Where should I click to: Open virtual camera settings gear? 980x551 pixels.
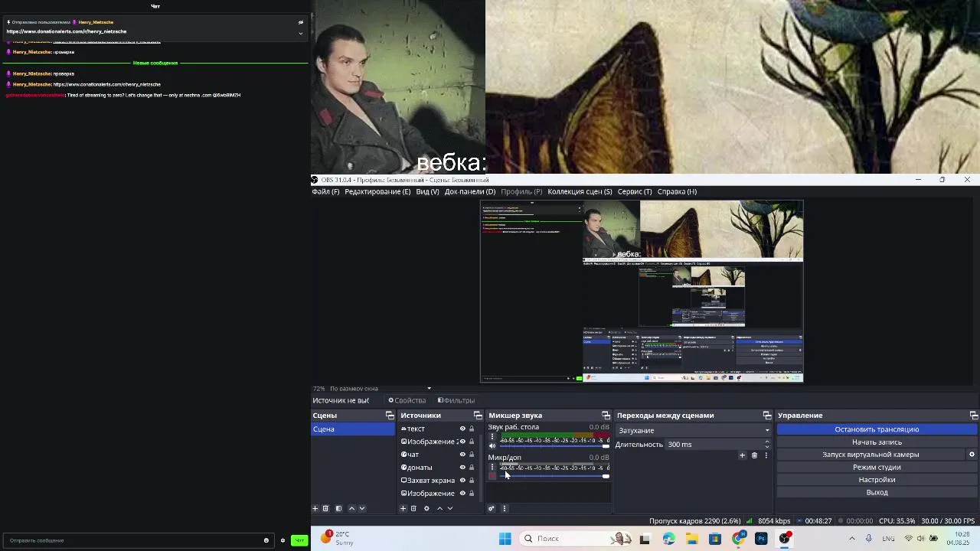coord(972,455)
